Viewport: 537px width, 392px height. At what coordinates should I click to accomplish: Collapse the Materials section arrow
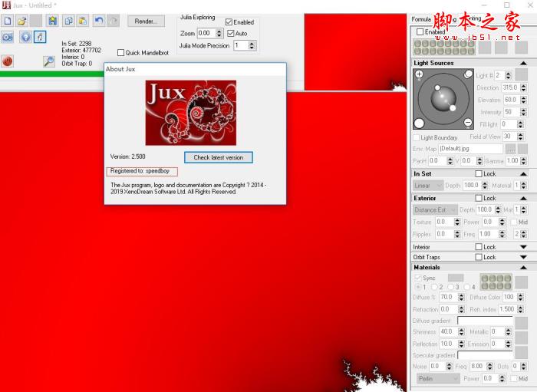click(x=523, y=268)
